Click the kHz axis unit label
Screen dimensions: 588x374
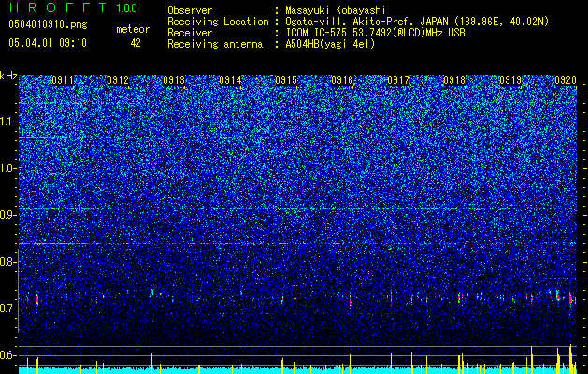click(8, 76)
